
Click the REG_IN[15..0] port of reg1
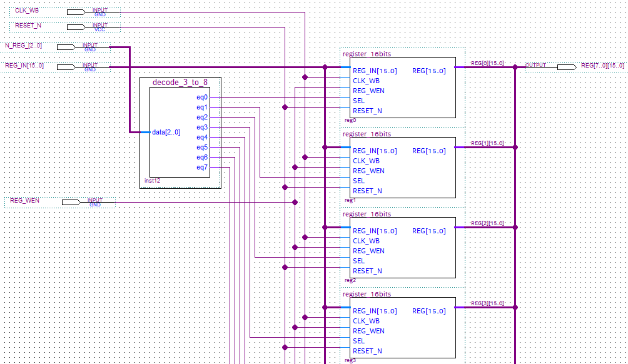tap(375, 151)
